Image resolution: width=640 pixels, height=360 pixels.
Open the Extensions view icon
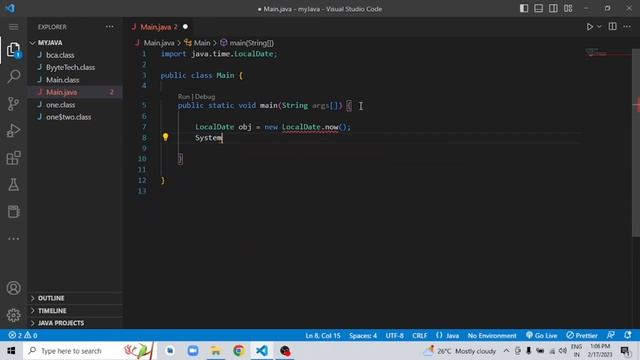(13, 158)
